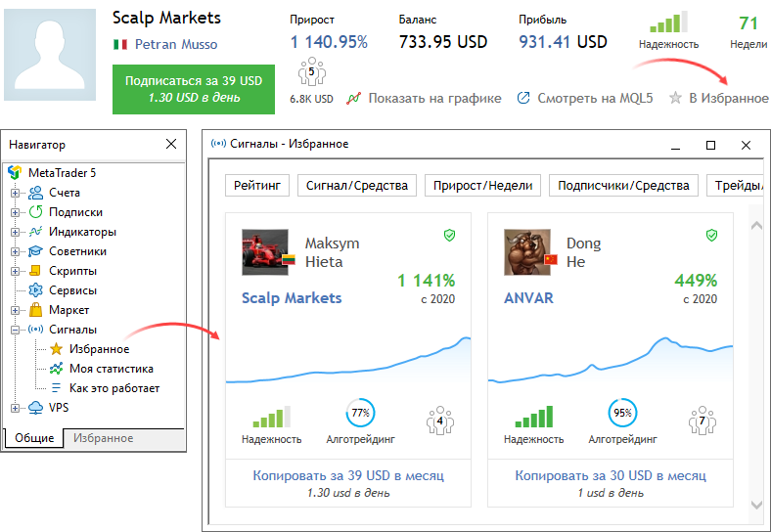The image size is (771, 532).
Task: Maximize the Сигналы - Избранное window
Action: click(x=710, y=145)
